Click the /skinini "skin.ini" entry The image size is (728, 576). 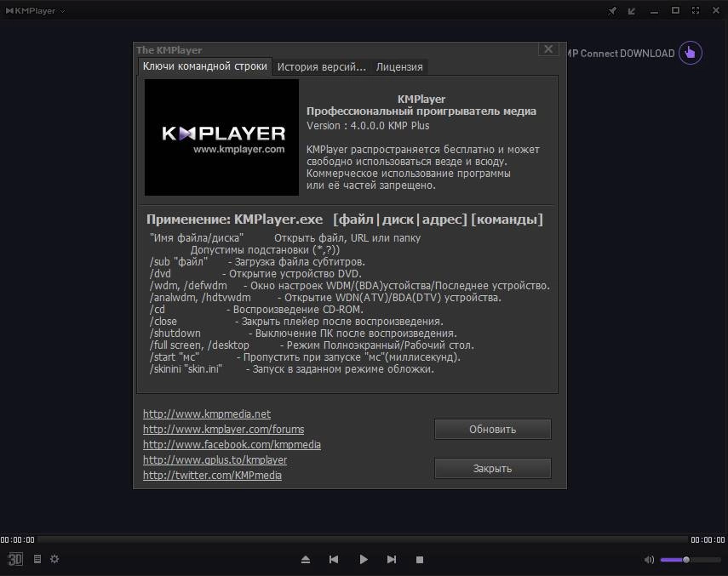(291, 369)
